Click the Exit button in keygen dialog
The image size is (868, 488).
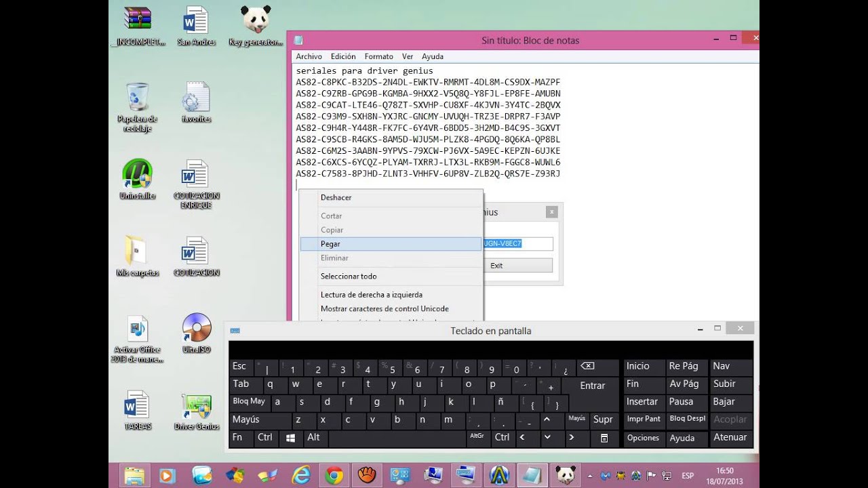coord(517,265)
